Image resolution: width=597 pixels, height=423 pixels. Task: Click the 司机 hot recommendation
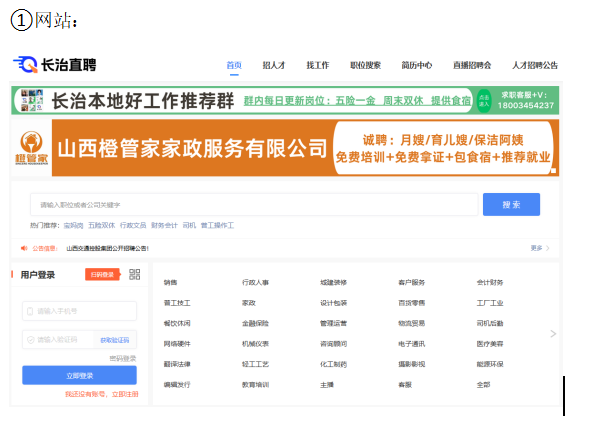pos(189,225)
